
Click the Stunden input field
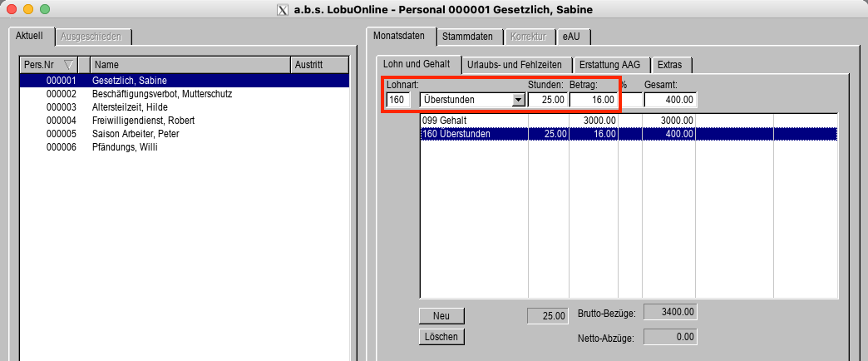pyautogui.click(x=549, y=100)
